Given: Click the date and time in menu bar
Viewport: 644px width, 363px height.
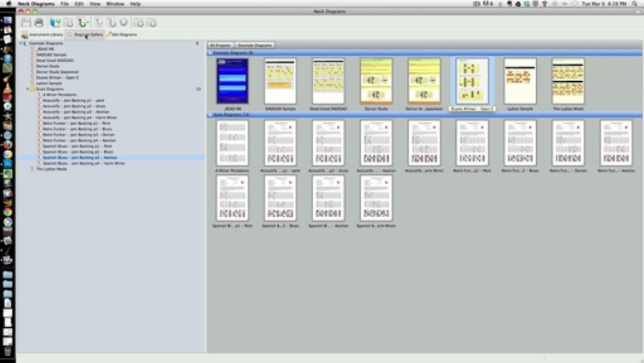Looking at the screenshot, I should pos(604,4).
